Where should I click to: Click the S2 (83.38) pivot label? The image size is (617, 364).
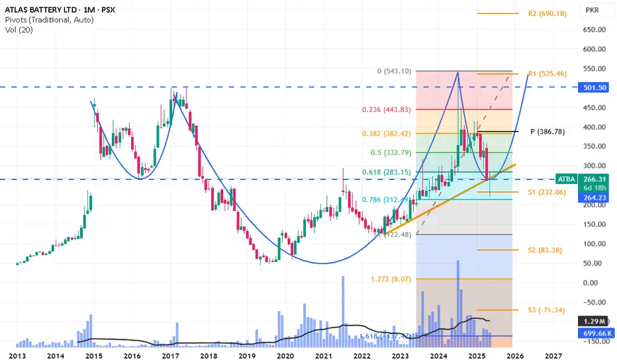(545, 250)
